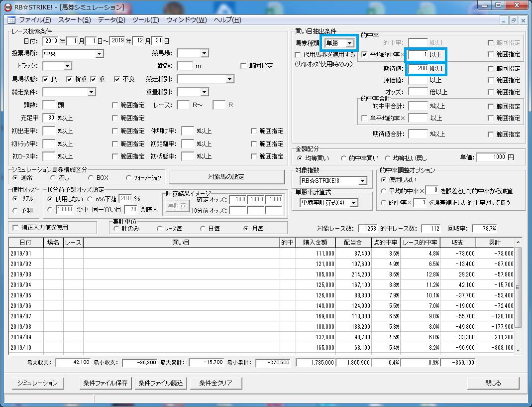
Task: Select 的中率買い allocation radio
Action: click(x=344, y=158)
